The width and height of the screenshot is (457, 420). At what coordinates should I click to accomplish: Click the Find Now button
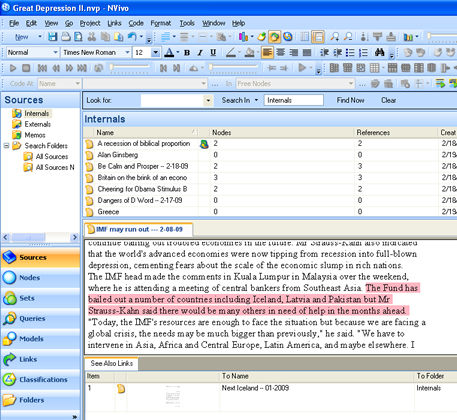click(350, 100)
